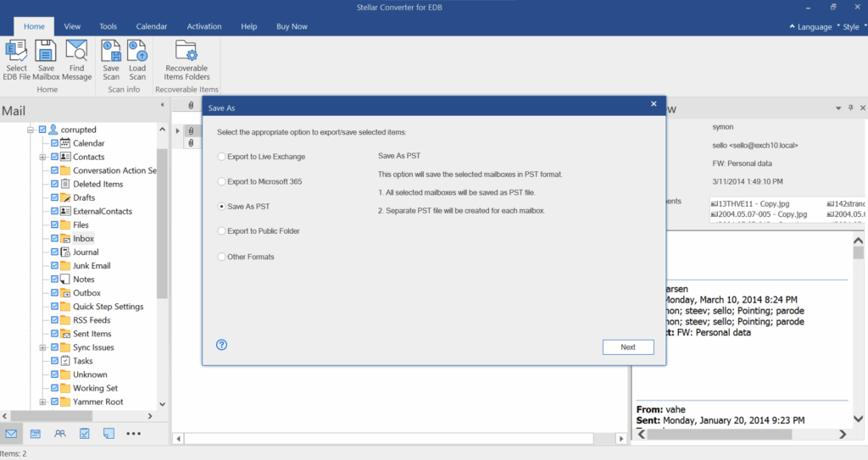Switch to contacts view icon in bottom bar

pyautogui.click(x=60, y=434)
